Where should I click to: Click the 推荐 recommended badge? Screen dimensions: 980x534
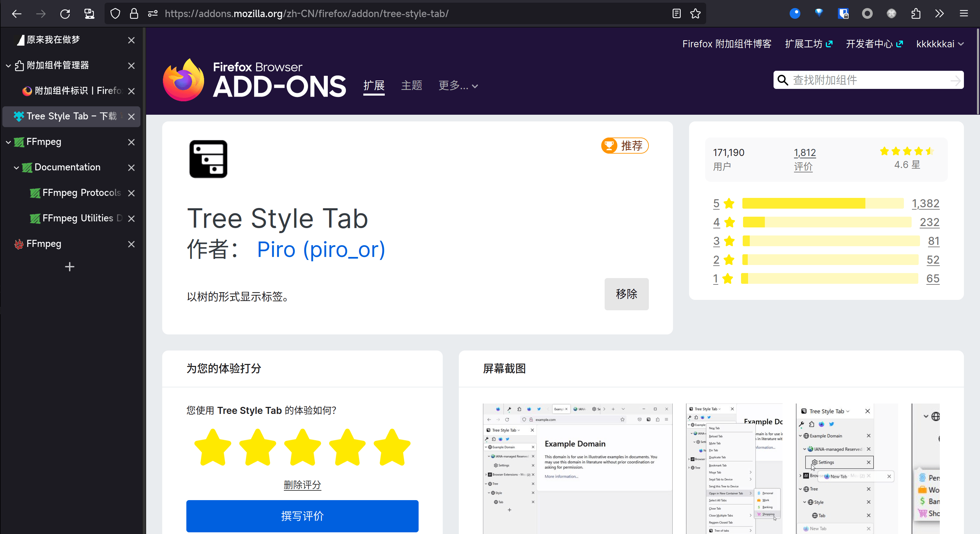pos(625,145)
